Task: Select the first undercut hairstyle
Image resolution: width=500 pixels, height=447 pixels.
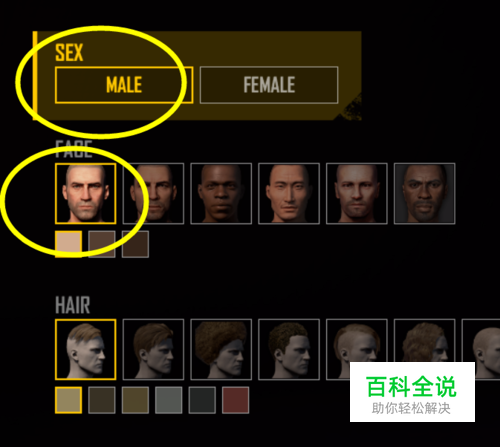Action: point(86,349)
